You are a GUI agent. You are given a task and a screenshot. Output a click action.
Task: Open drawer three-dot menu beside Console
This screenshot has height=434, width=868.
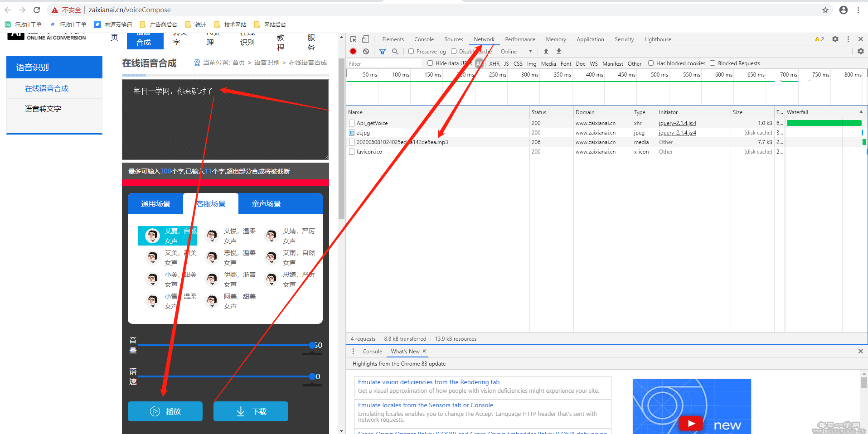pos(354,352)
